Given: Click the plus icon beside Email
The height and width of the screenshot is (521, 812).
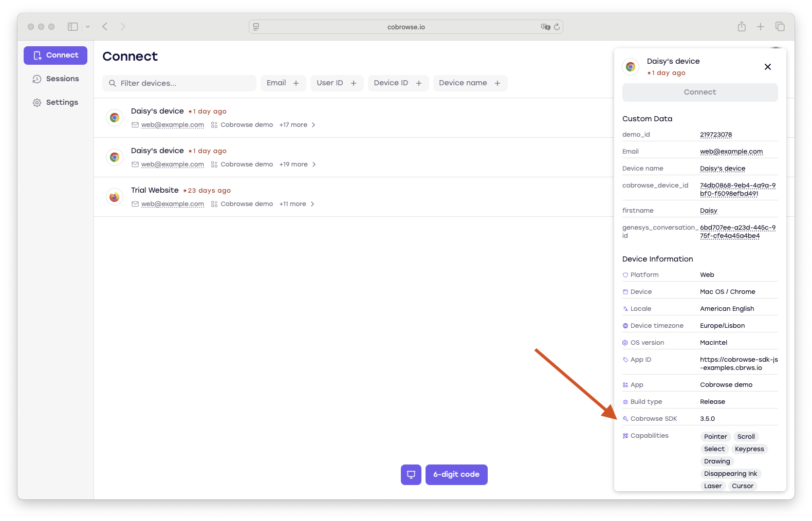Looking at the screenshot, I should (296, 83).
